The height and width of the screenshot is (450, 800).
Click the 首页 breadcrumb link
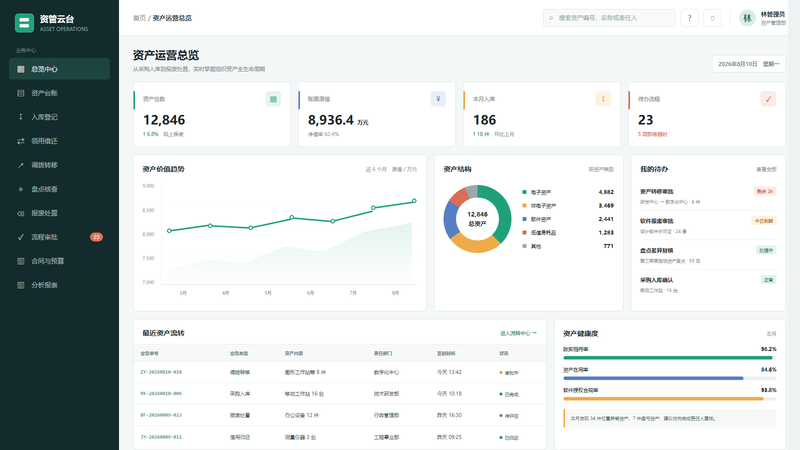pyautogui.click(x=139, y=18)
